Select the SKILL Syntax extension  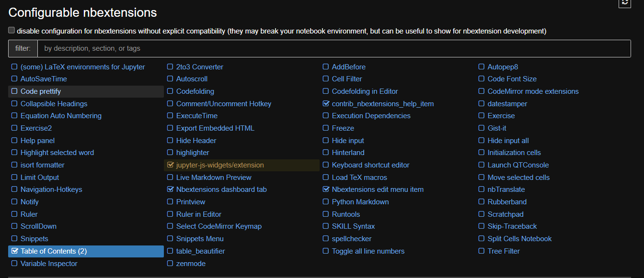354,226
